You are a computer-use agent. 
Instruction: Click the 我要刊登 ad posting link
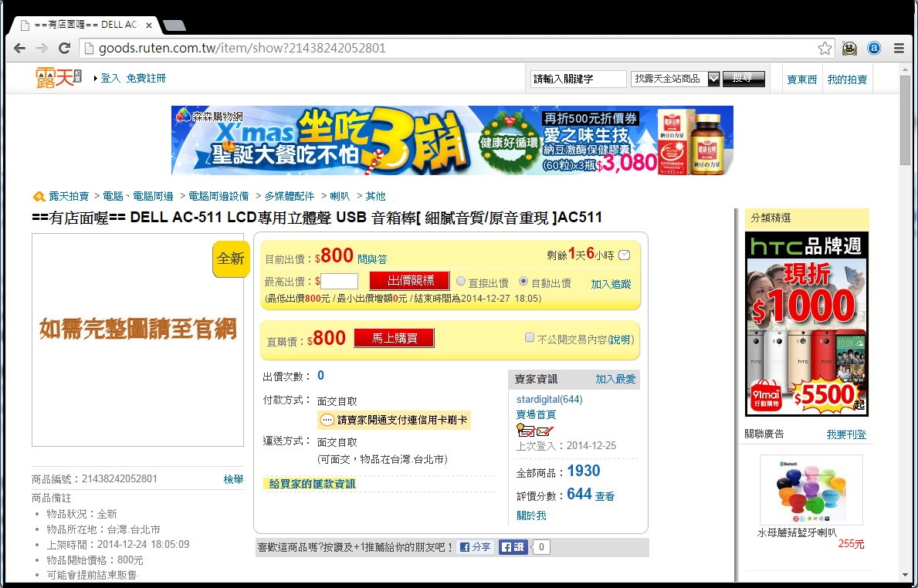click(x=846, y=434)
